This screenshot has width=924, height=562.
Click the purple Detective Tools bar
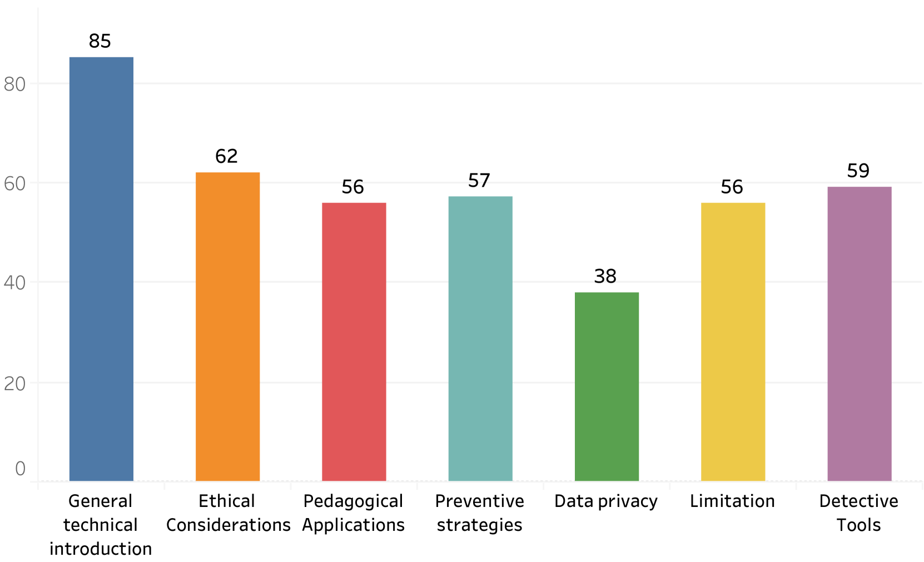[x=859, y=334]
